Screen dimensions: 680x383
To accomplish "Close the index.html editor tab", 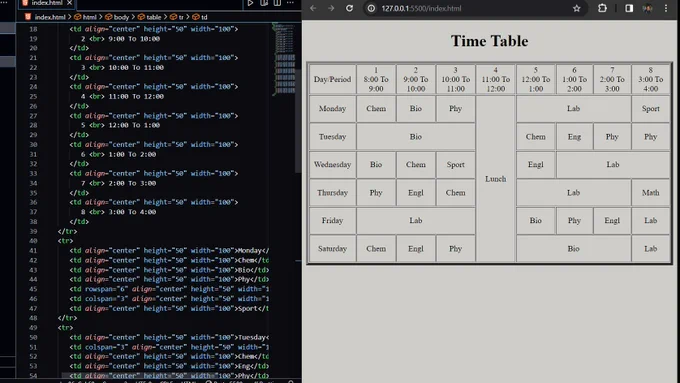I will point(69,3).
